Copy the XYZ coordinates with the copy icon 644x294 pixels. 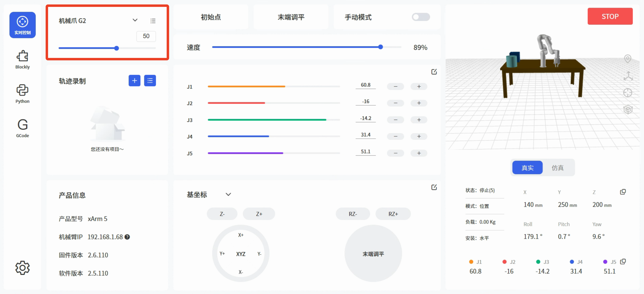(x=623, y=192)
